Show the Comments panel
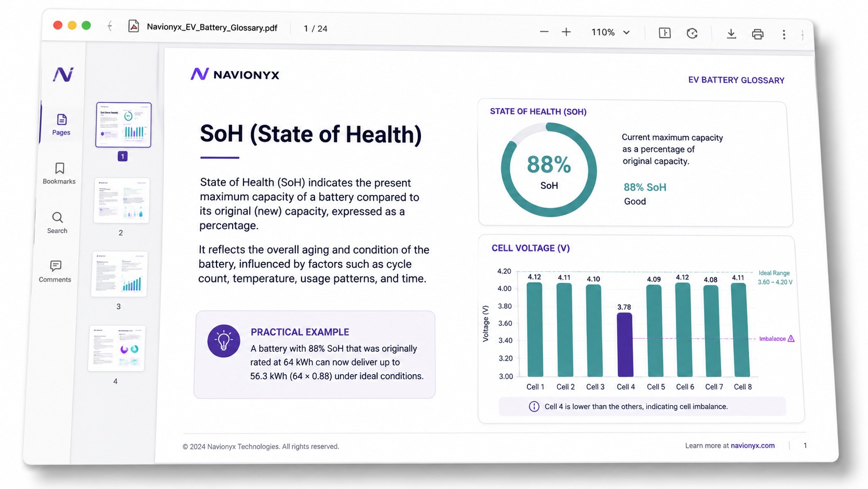Viewport: 868px width, 489px height. coord(55,272)
